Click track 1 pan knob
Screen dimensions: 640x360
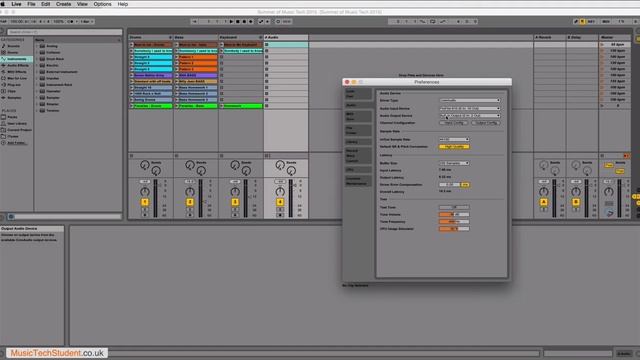tap(144, 191)
